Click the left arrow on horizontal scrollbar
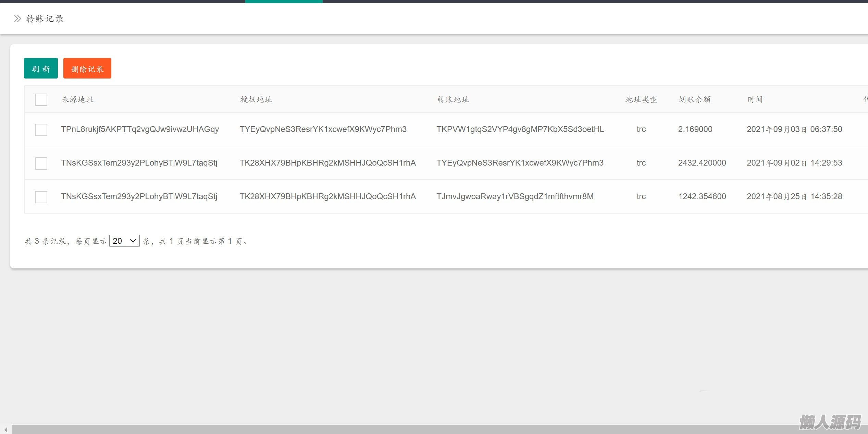Image resolution: width=868 pixels, height=434 pixels. point(5,430)
